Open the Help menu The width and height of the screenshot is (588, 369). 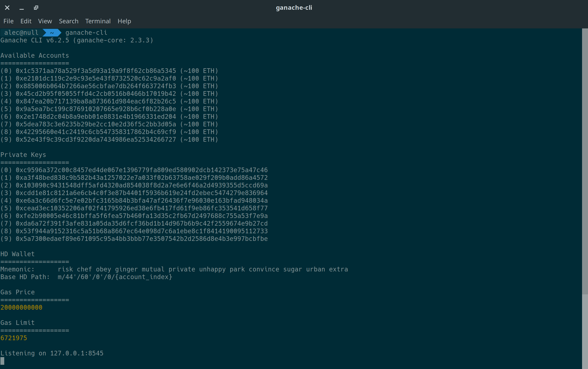[124, 21]
